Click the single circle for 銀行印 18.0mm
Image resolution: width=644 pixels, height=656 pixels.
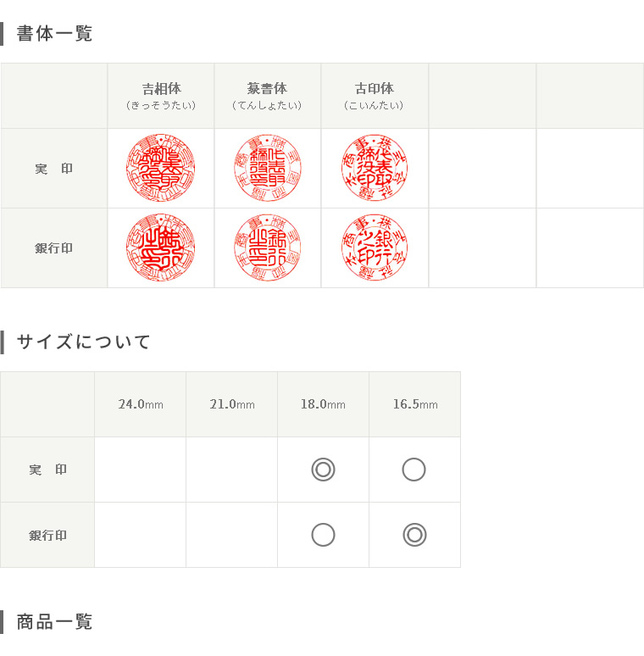tap(323, 535)
